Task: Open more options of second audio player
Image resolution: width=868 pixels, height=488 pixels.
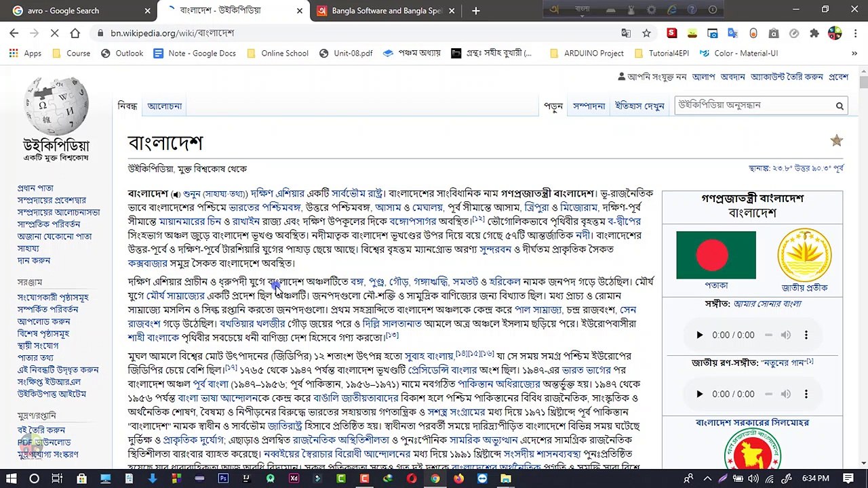Action: [x=806, y=394]
